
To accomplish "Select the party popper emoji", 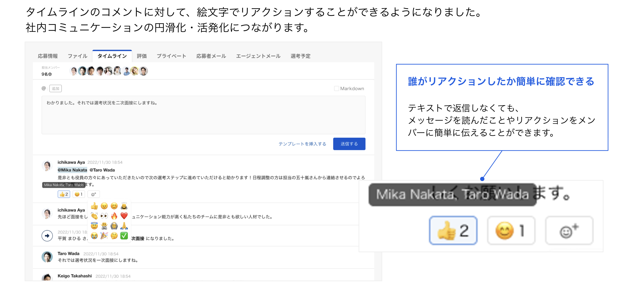I will [104, 235].
